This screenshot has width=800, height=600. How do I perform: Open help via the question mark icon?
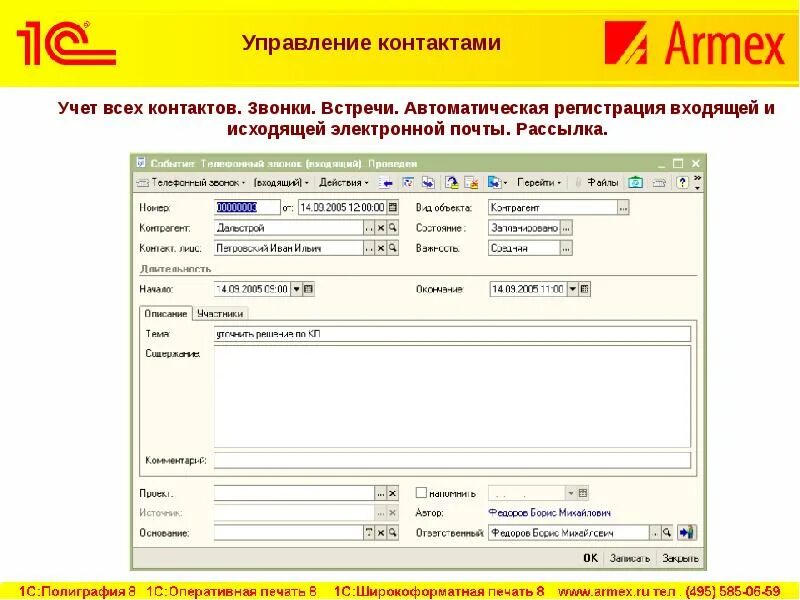point(682,183)
